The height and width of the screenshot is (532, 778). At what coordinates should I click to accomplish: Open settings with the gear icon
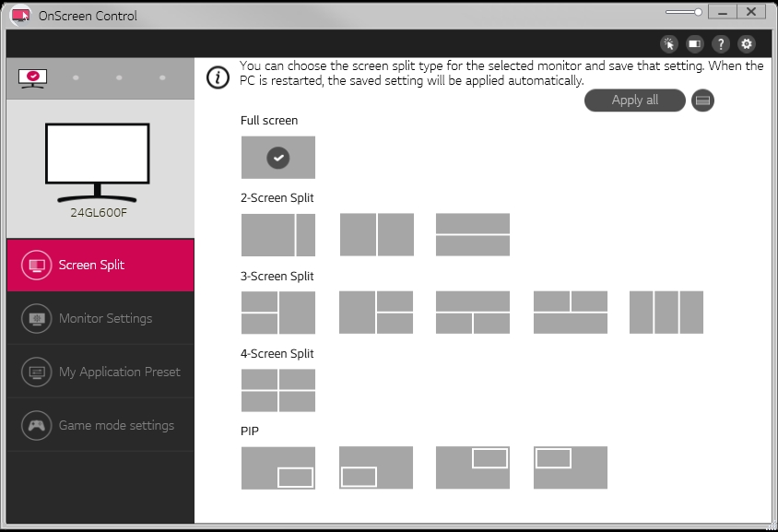click(x=747, y=44)
